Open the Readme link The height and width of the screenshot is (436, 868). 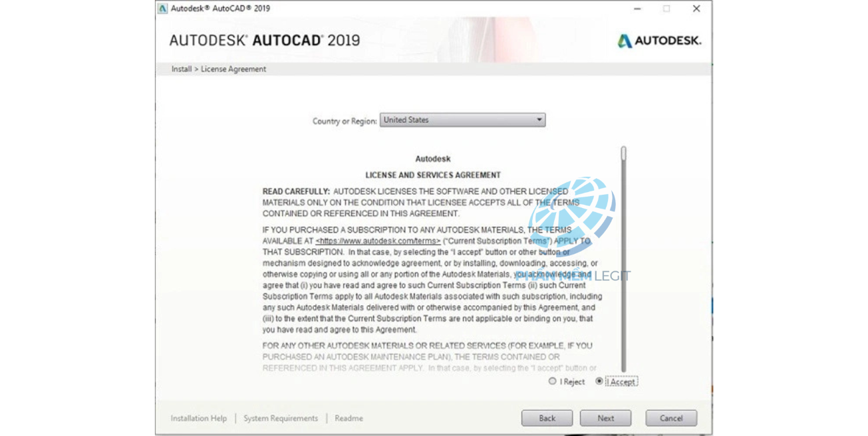click(349, 418)
